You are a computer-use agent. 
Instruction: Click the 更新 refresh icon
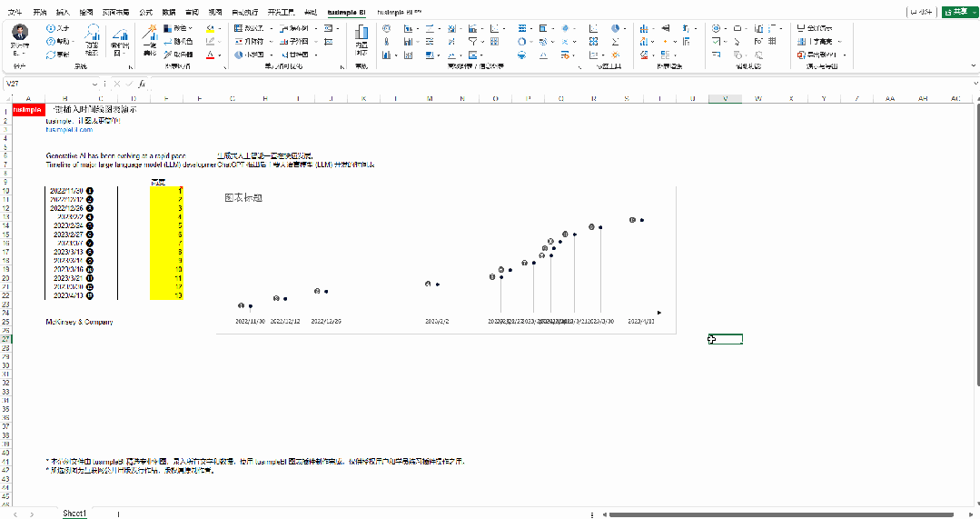(x=51, y=55)
